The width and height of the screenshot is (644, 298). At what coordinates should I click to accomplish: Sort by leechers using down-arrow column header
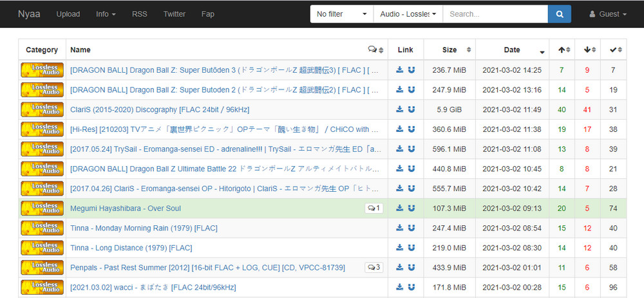coord(589,50)
